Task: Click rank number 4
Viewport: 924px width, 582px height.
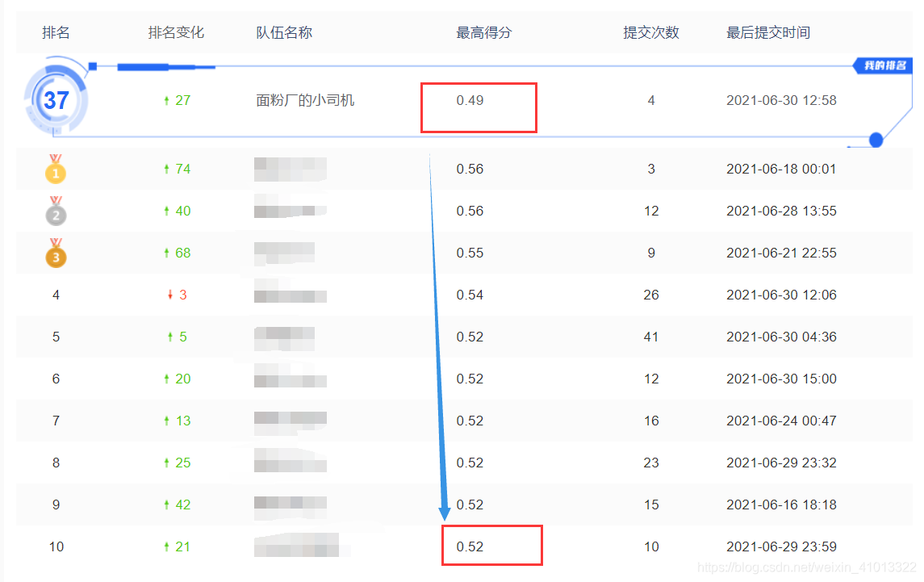Action: point(56,295)
